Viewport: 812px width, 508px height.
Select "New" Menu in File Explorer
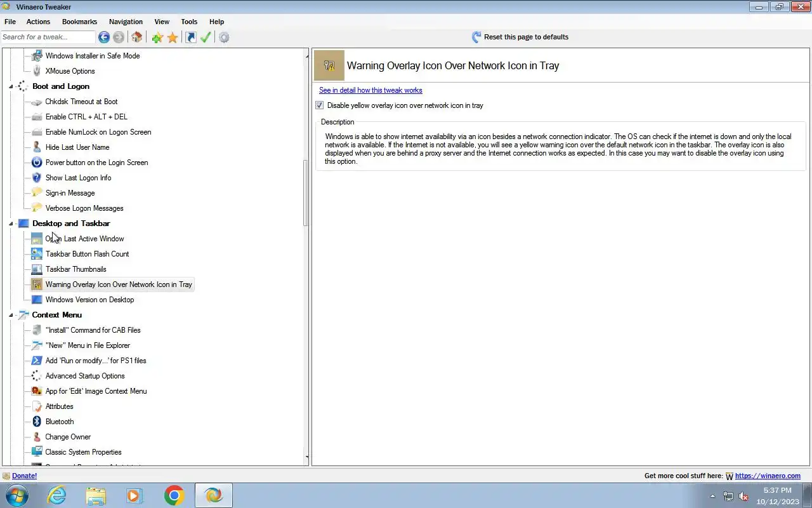[x=88, y=345]
